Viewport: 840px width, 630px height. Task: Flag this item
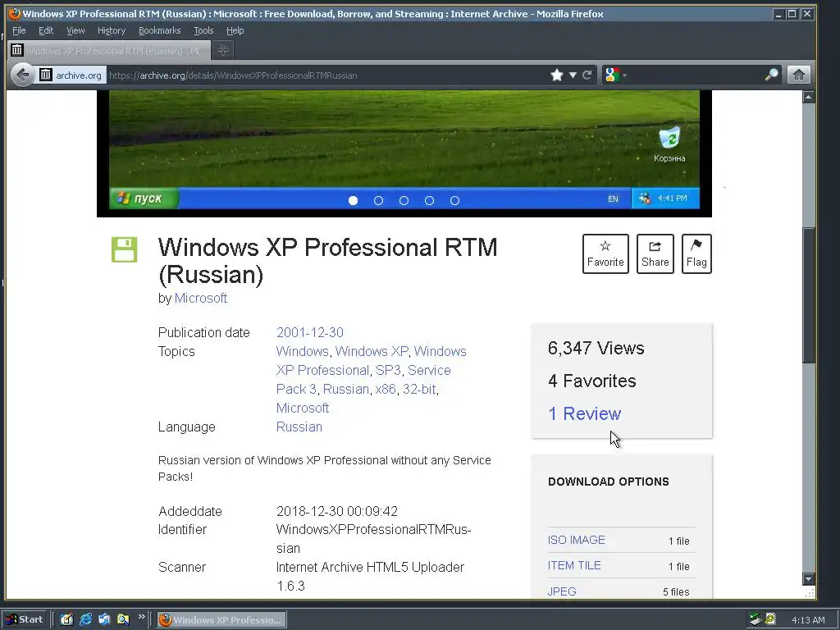pyautogui.click(x=696, y=254)
